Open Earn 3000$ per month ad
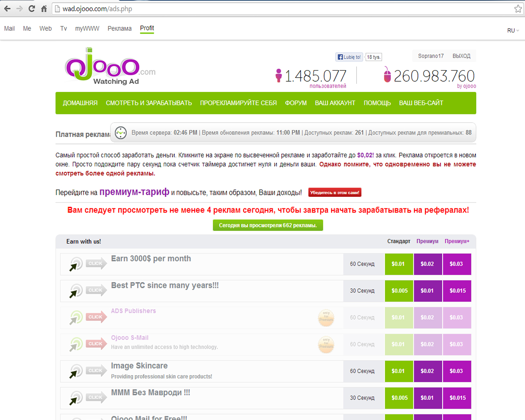 [151, 258]
